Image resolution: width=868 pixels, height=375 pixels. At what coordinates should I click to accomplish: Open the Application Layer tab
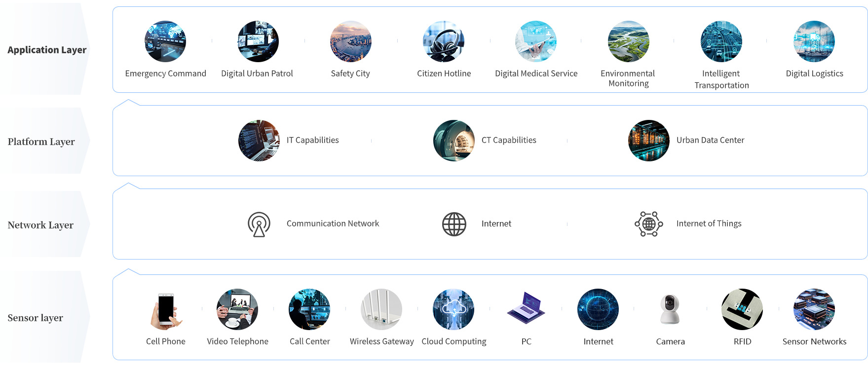click(x=47, y=50)
